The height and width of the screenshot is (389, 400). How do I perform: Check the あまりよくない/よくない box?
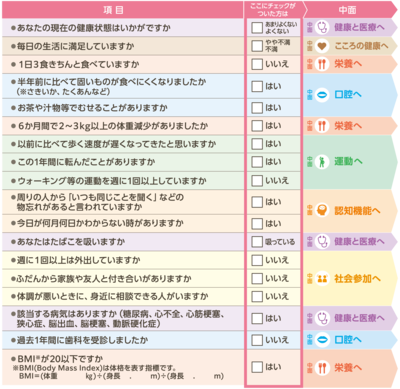click(x=257, y=28)
